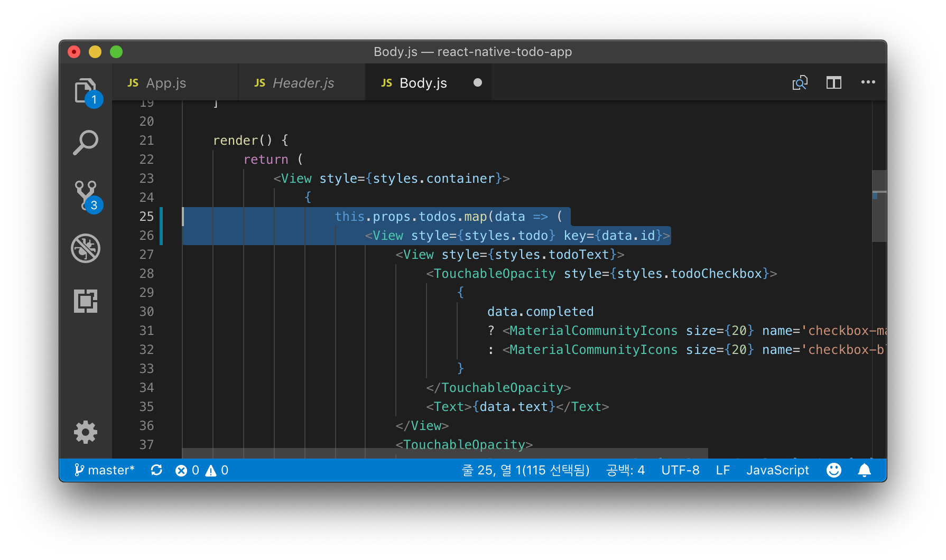The height and width of the screenshot is (560, 946).
Task: Click the 'render' method name
Action: (235, 141)
